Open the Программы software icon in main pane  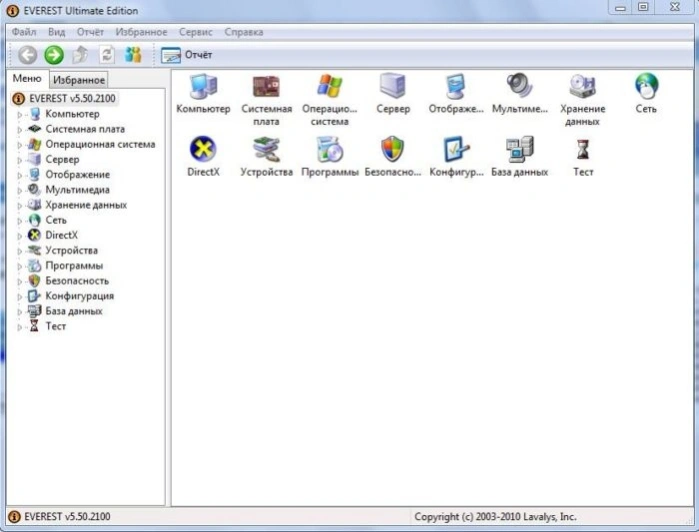click(x=329, y=149)
